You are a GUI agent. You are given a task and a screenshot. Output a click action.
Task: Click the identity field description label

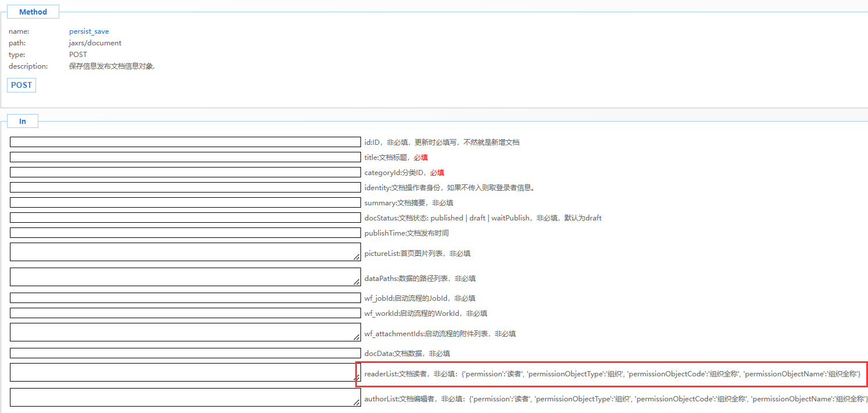[x=449, y=187]
